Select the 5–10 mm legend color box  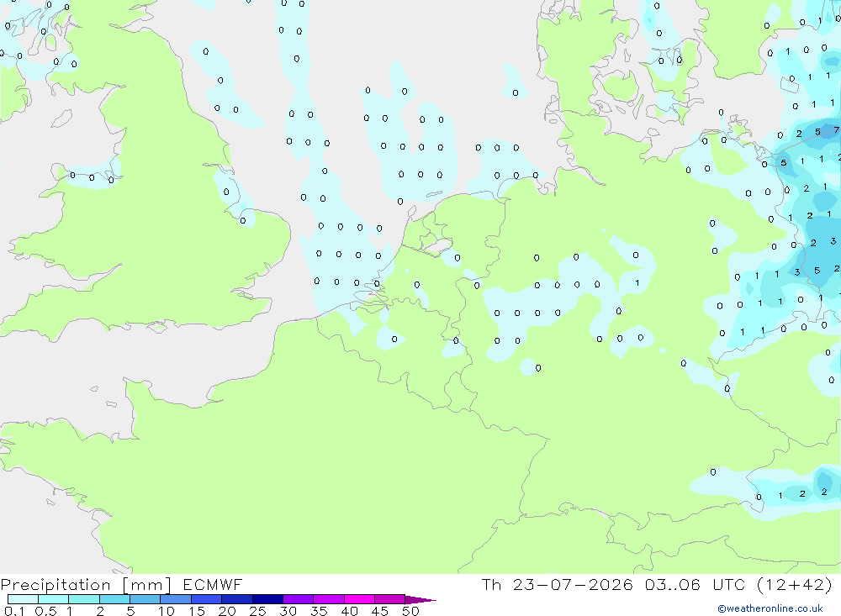pos(145,599)
